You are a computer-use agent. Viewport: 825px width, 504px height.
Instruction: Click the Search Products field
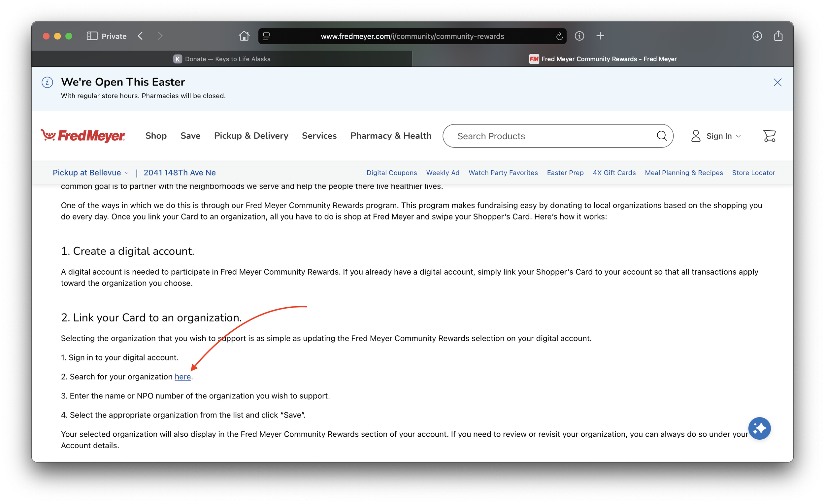tap(549, 136)
